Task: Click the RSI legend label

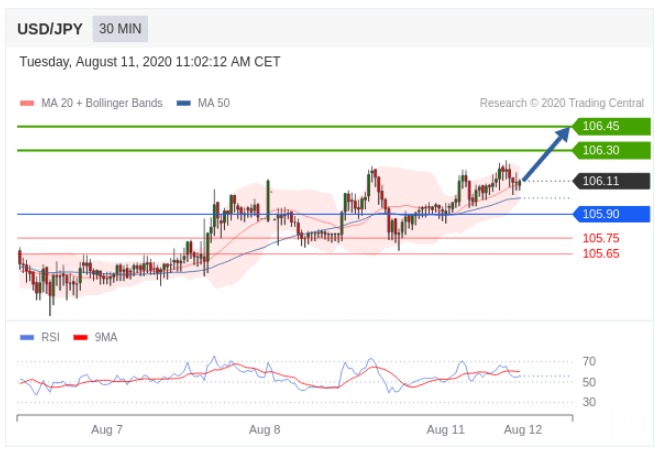Action: point(51,337)
